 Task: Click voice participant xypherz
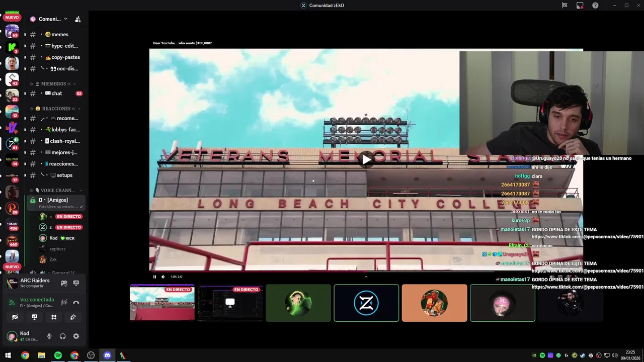pyautogui.click(x=57, y=249)
